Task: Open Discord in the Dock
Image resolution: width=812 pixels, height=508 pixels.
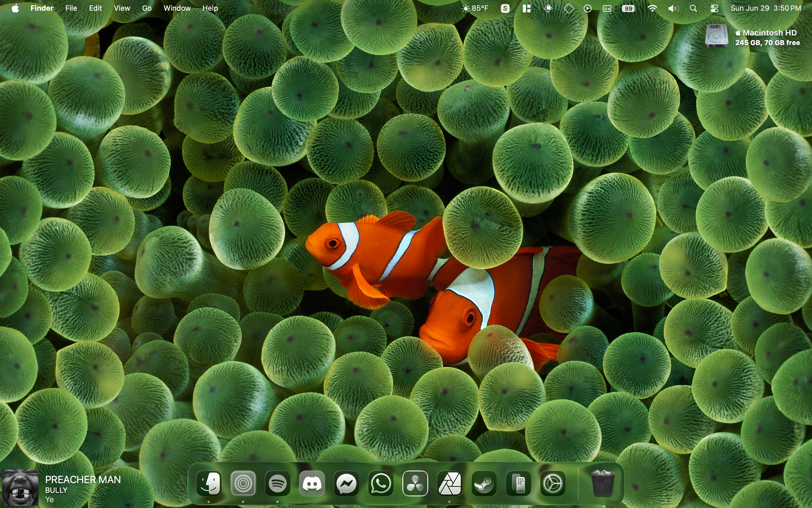Action: click(312, 483)
